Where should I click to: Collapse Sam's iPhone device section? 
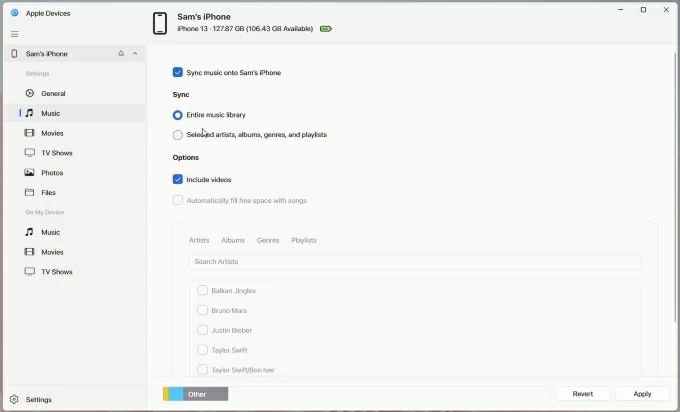[x=135, y=53]
